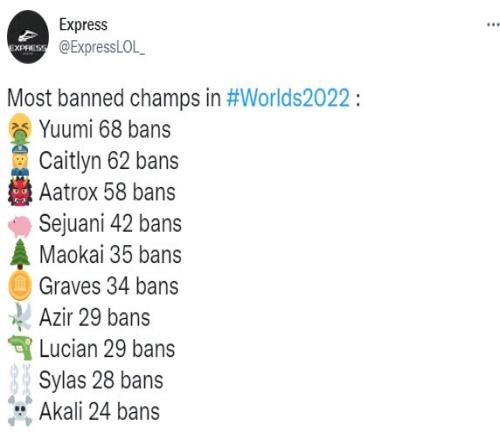Viewport: 500px width, 440px height.
Task: Open the three-dot more options menu
Action: (x=493, y=25)
